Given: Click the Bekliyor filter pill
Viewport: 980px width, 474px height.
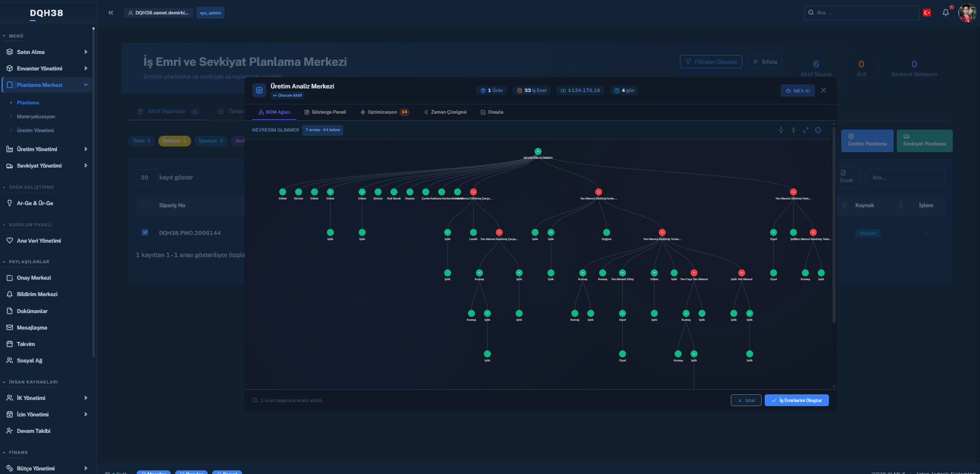Looking at the screenshot, I should [175, 141].
